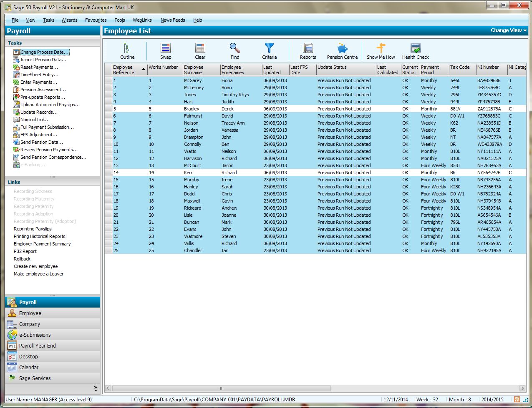Open the Sage Services navigation group

[x=53, y=378]
